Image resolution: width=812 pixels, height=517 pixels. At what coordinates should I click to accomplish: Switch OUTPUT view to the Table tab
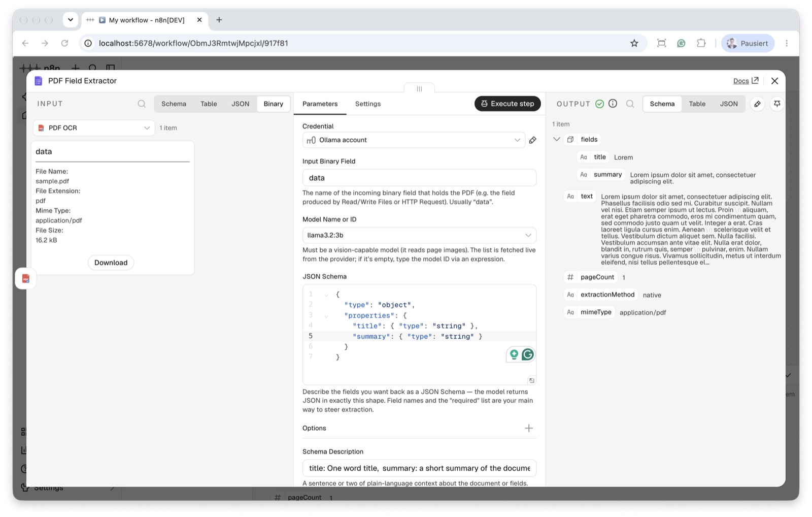tap(697, 104)
